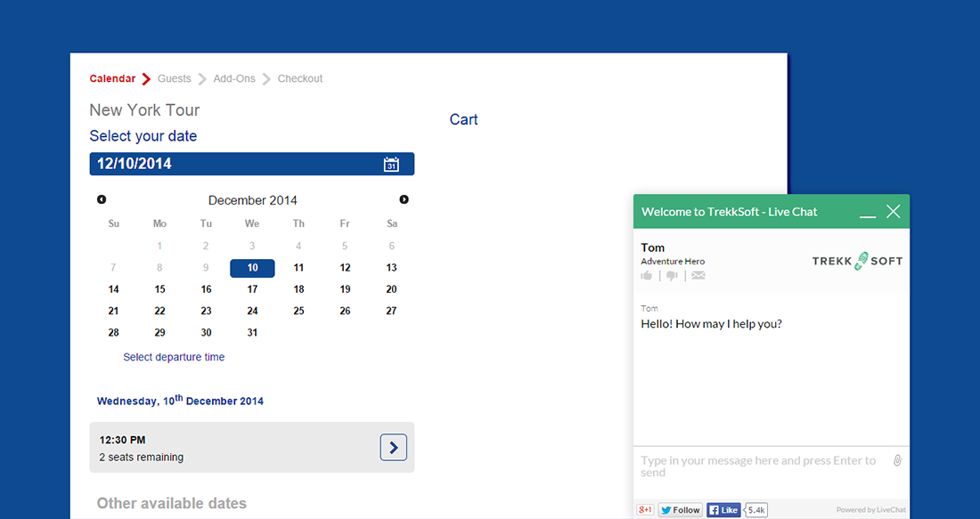Image resolution: width=980 pixels, height=519 pixels.
Task: Select the 12:30 PM departure arrow button
Action: pyautogui.click(x=393, y=447)
